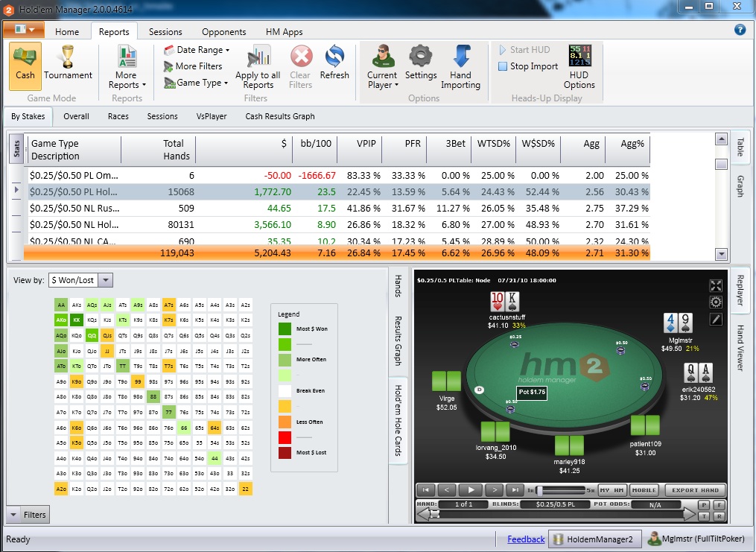The height and width of the screenshot is (552, 756).
Task: Click the Feedback link
Action: pos(526,539)
